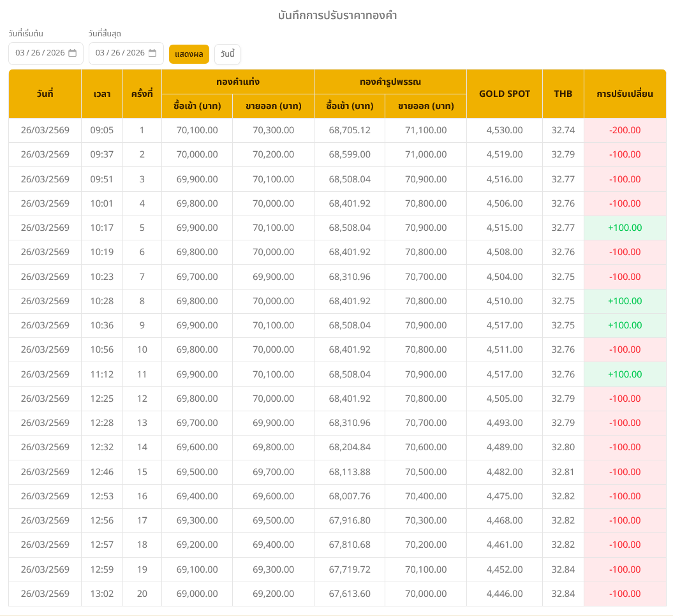Select the ครั้งที่ column header

pyautogui.click(x=142, y=94)
